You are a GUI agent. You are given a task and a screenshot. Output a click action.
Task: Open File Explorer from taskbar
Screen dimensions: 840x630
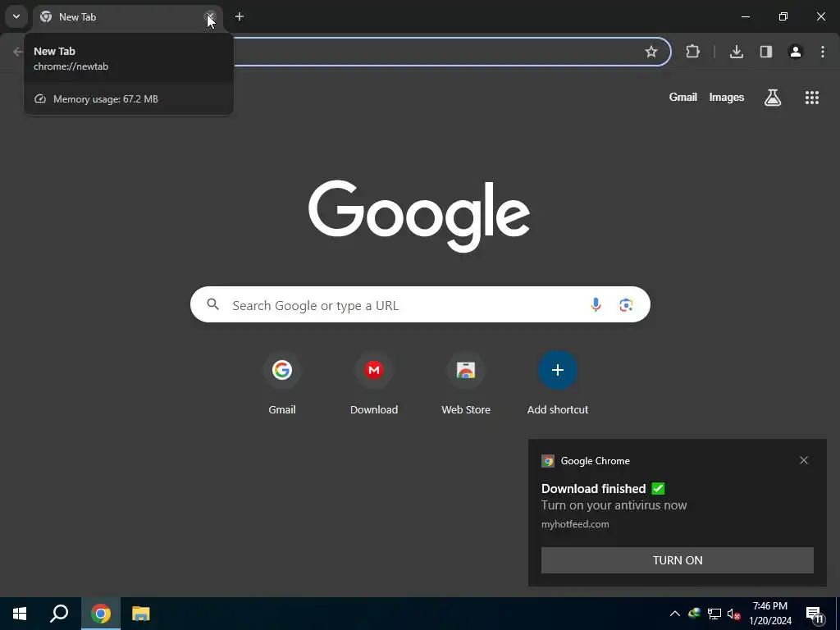[x=141, y=614]
